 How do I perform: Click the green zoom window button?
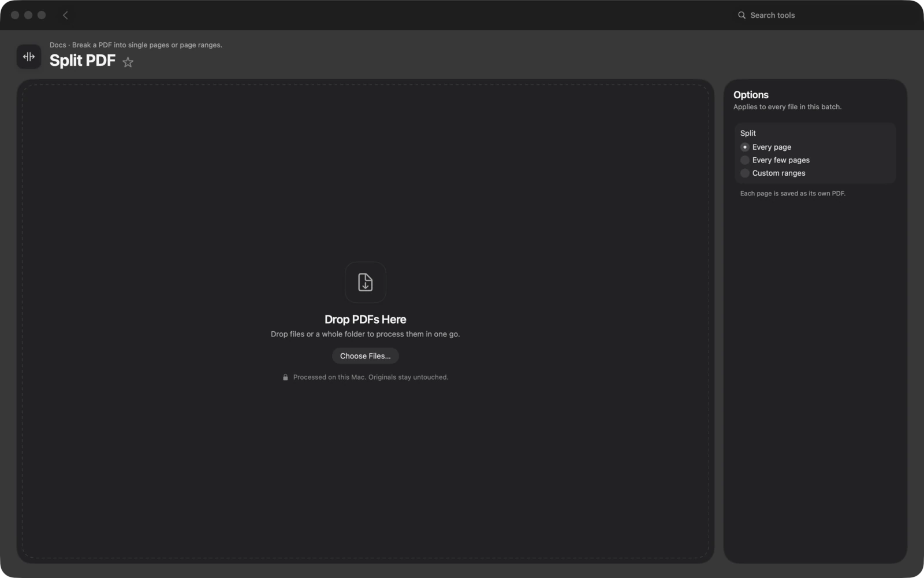tap(42, 15)
